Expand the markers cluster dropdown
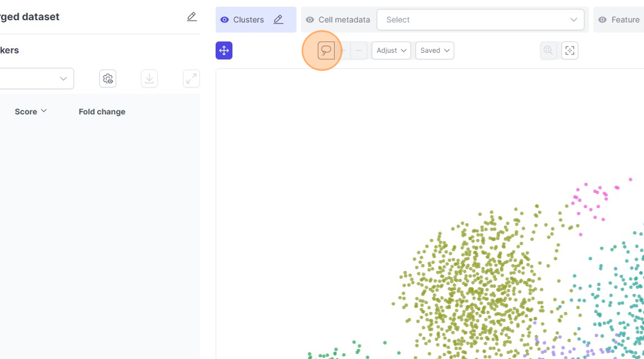 click(x=63, y=79)
